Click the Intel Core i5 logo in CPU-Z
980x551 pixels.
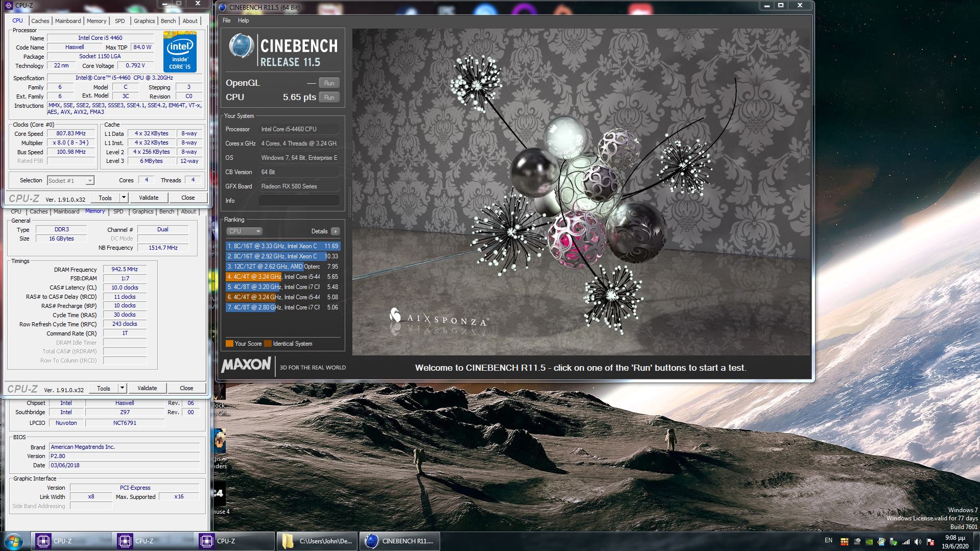click(x=180, y=52)
